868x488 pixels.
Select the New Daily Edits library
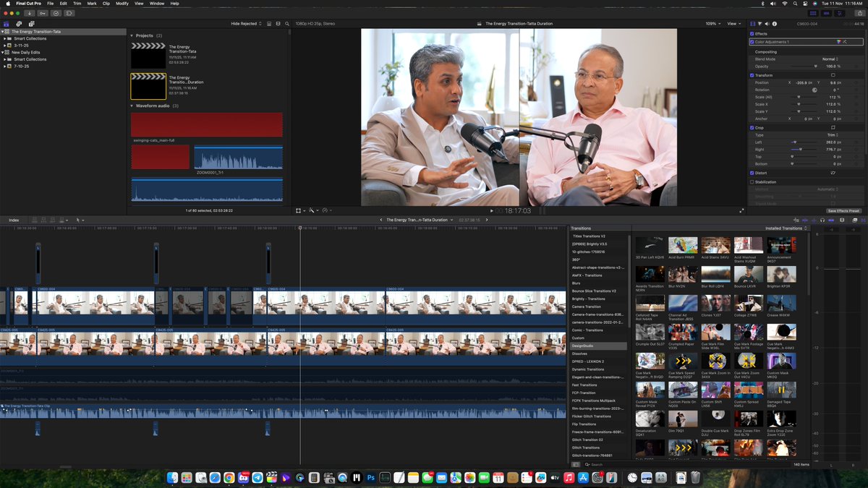25,52
